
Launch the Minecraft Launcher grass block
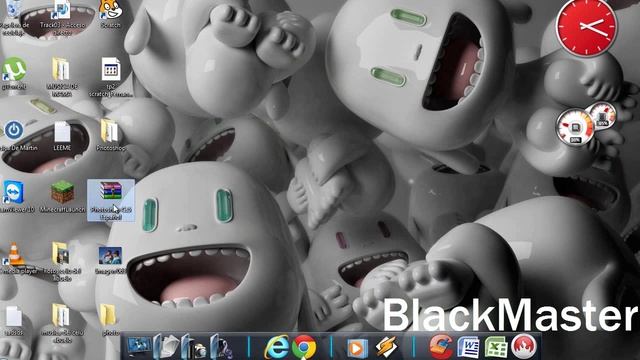pyautogui.click(x=62, y=192)
